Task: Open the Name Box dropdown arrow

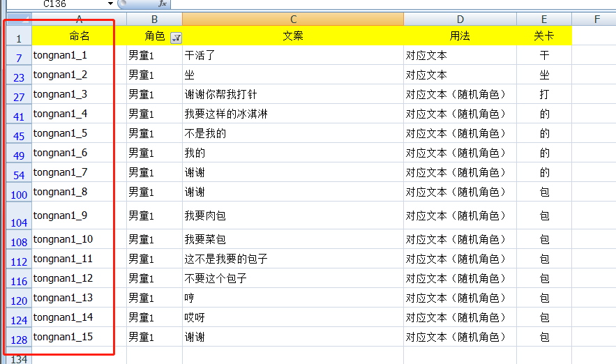Action: [x=110, y=3]
